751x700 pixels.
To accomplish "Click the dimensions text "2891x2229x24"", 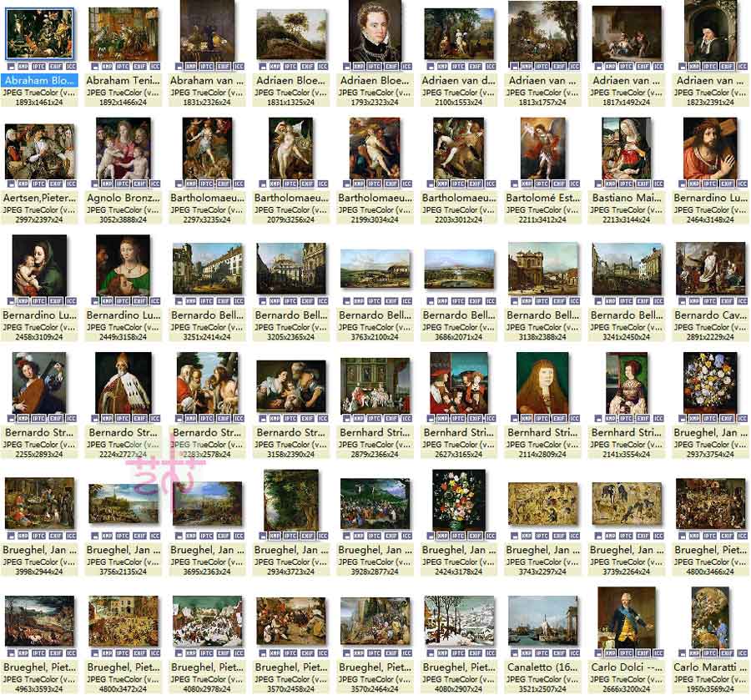I will pos(710,336).
